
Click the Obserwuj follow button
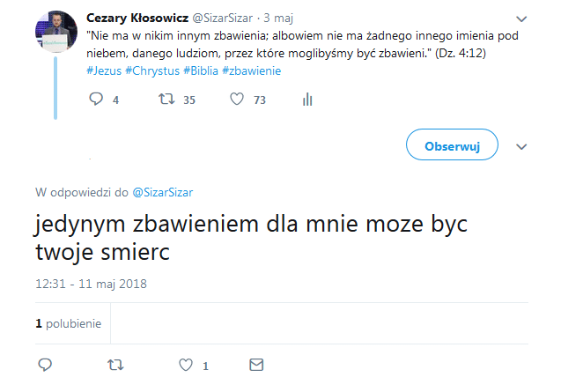452,145
